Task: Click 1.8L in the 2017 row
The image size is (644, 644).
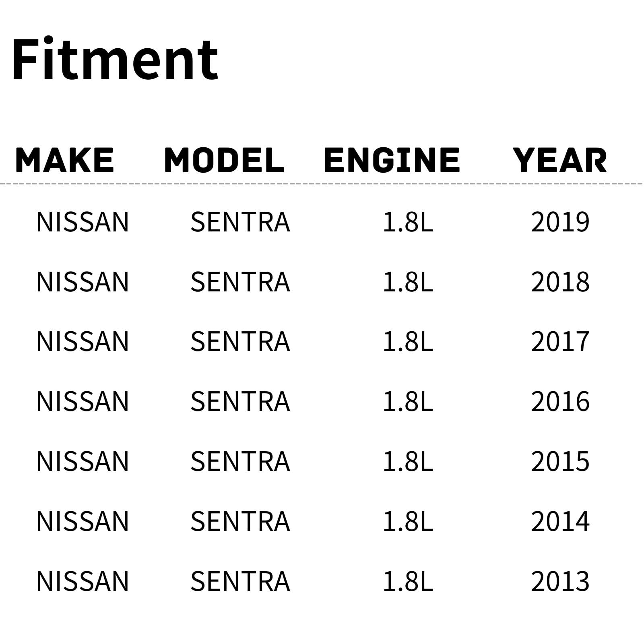Action: (407, 341)
